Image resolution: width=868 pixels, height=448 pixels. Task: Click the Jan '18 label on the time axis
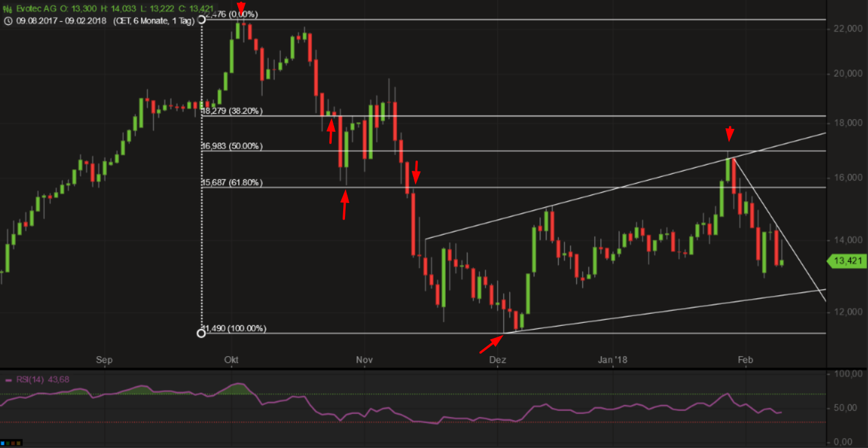tap(613, 360)
